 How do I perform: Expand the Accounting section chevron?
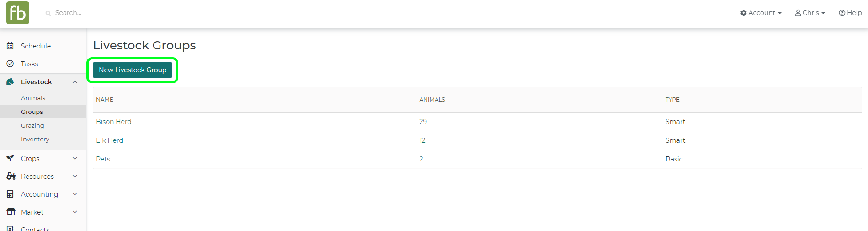(75, 194)
